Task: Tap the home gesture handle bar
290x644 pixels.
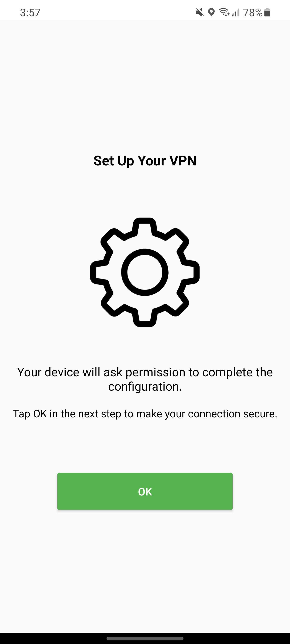Action: 145,638
